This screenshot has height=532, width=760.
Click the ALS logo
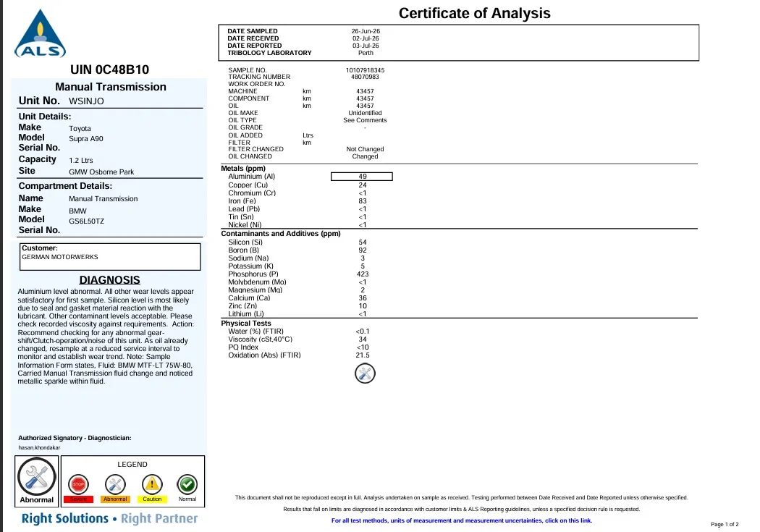[x=41, y=33]
